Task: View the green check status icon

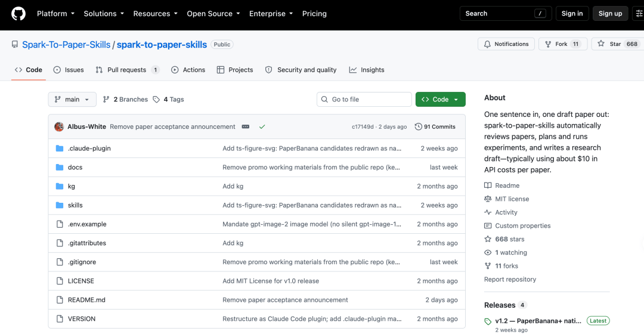Action: pyautogui.click(x=262, y=126)
